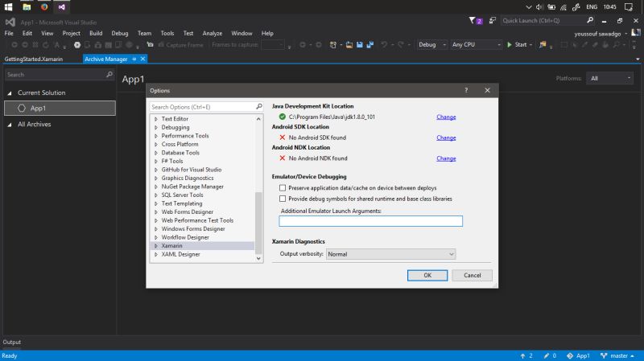Expand the Debugging options node
Image resolution: width=644 pixels, height=361 pixels.
click(156, 128)
